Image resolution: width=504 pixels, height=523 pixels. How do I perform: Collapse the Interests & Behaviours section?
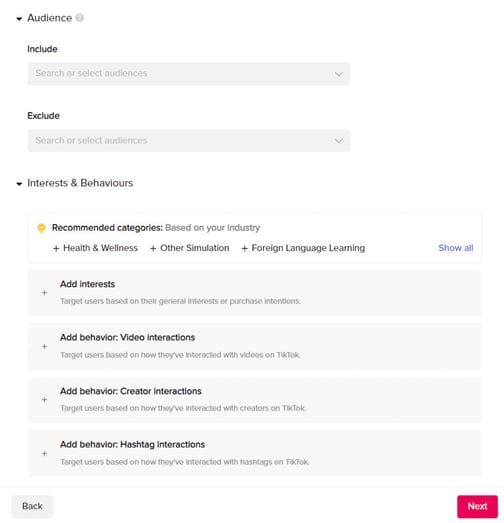[x=19, y=184]
